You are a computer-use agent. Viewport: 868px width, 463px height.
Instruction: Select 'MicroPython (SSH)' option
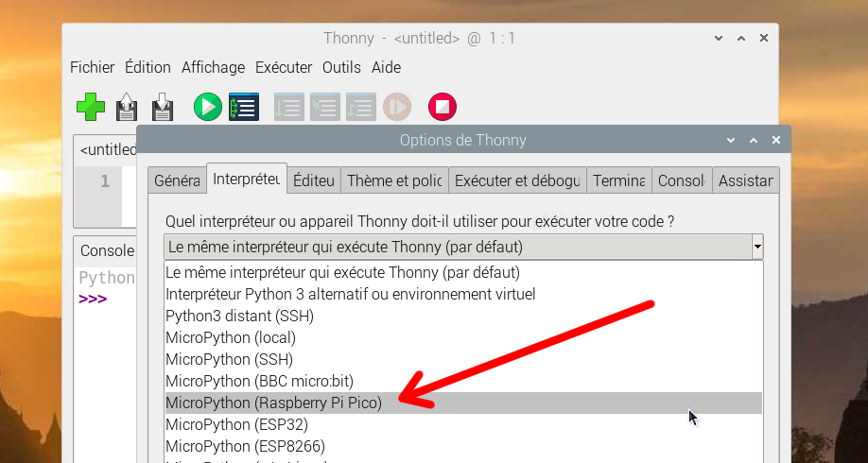464,360
